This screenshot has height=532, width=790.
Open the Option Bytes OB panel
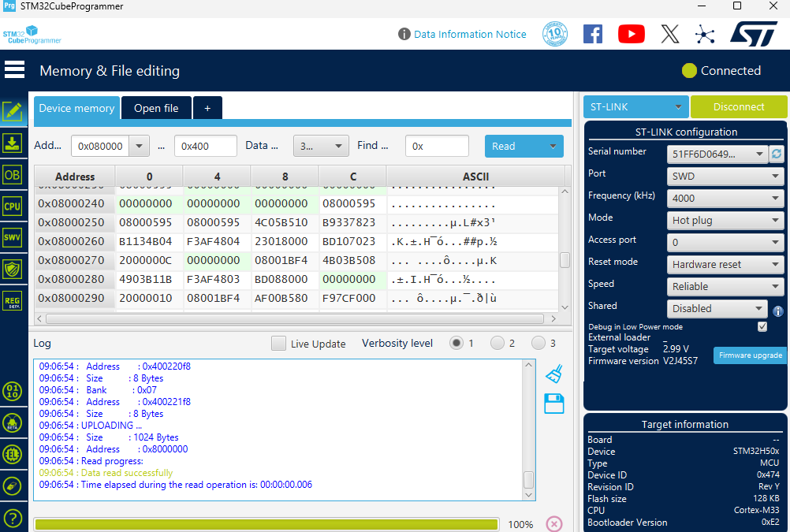[13, 175]
